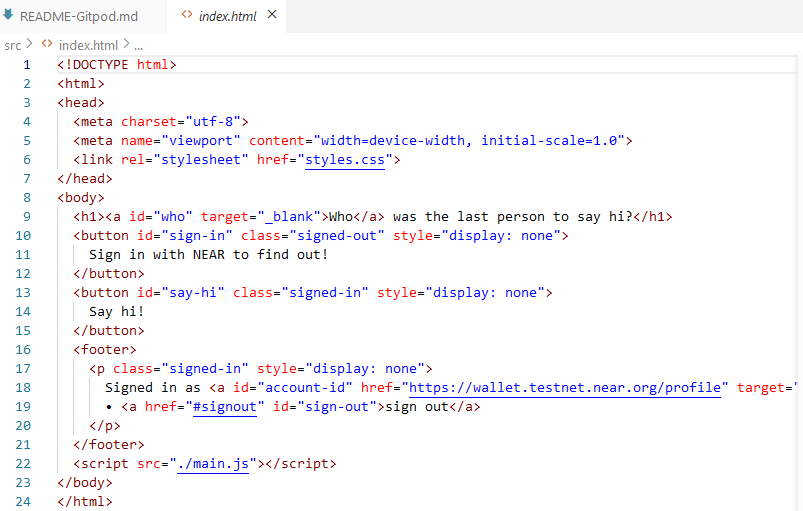Screen dimensions: 803x511
Task: Expand the breadcrumb ellipsis symbol list
Action: [x=139, y=45]
